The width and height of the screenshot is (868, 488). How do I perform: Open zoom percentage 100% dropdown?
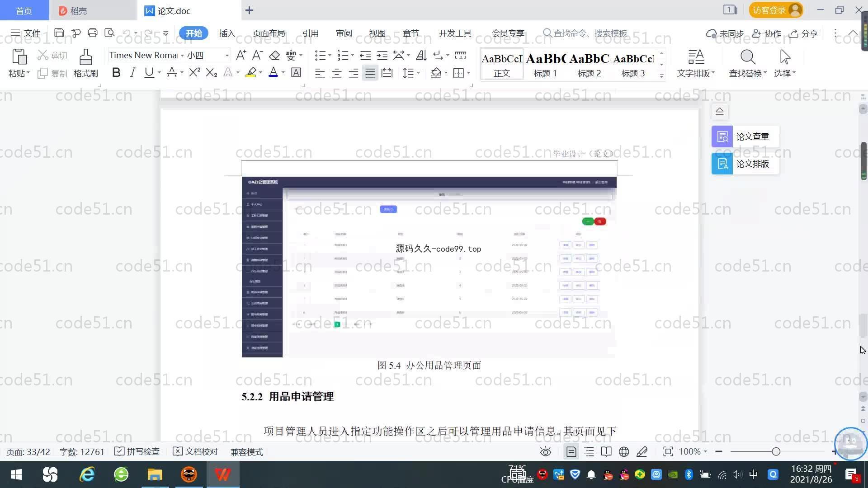[693, 451]
